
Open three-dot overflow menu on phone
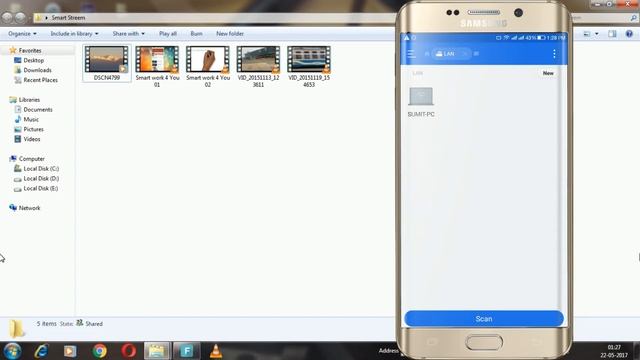coord(554,54)
